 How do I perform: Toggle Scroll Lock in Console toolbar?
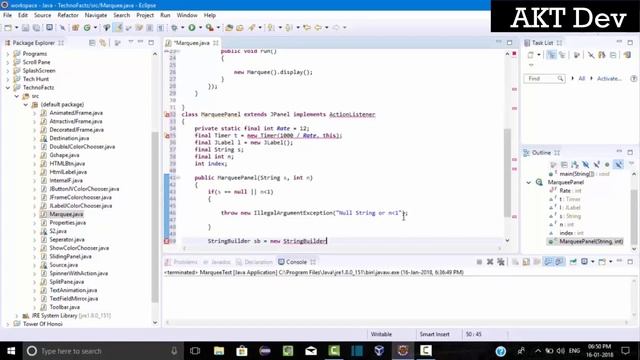point(526,262)
